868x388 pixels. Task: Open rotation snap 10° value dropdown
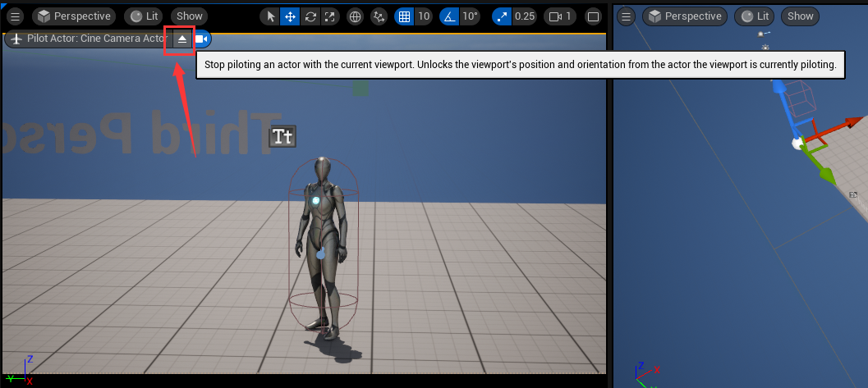(x=471, y=16)
